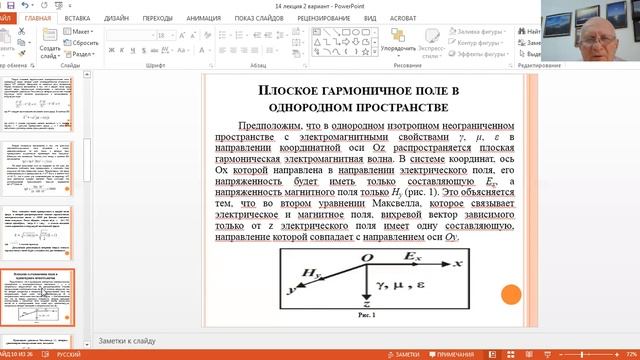This screenshot has height=360, width=640.
Task: Redo the last action
Action: coord(44,5)
